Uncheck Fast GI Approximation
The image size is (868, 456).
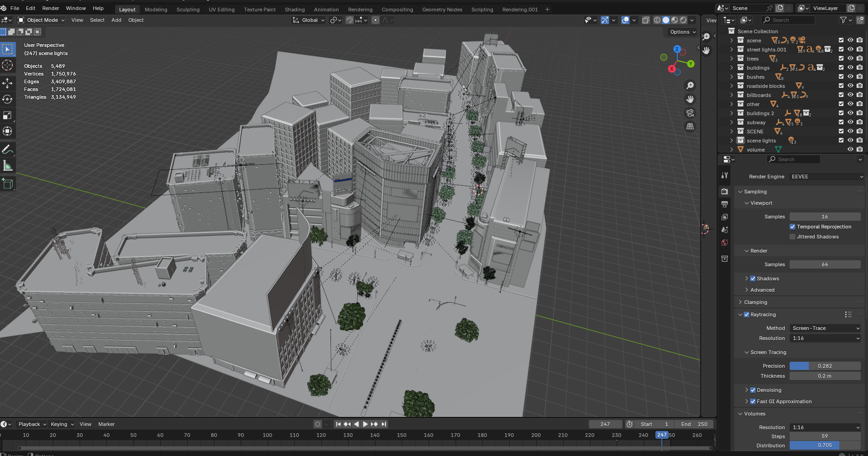pyautogui.click(x=753, y=401)
